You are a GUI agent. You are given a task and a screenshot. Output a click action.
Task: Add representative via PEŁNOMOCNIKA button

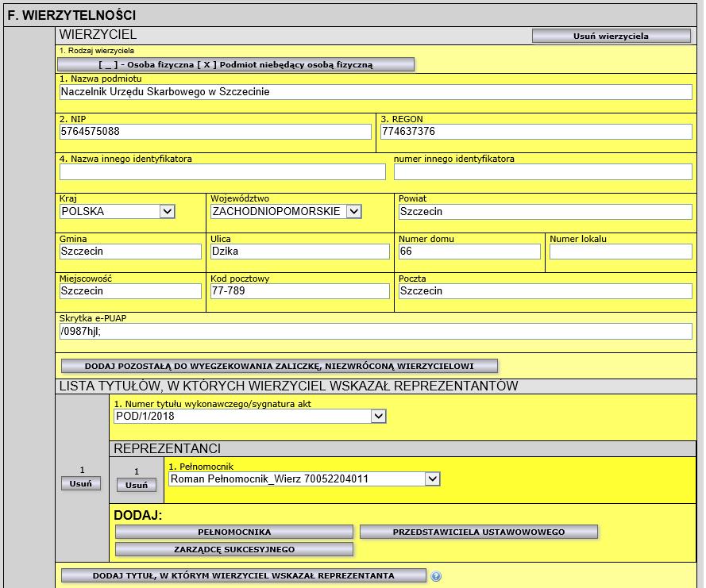pyautogui.click(x=234, y=532)
